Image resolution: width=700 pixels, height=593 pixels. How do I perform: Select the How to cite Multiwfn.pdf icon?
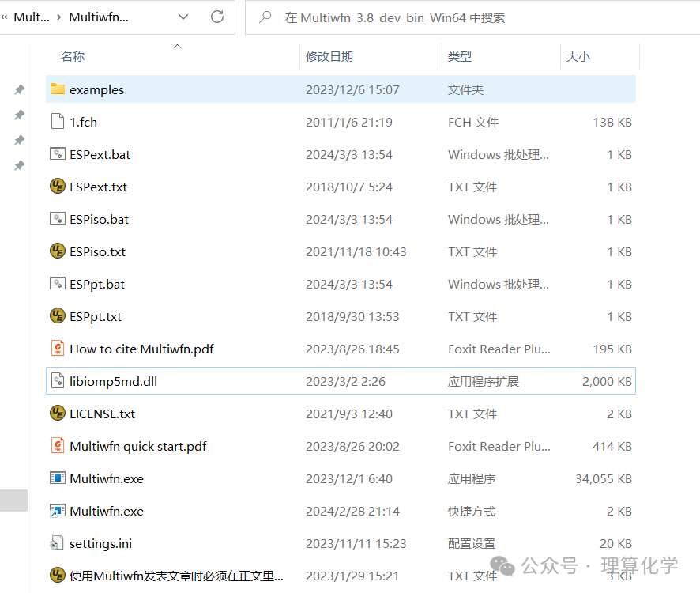pyautogui.click(x=57, y=349)
